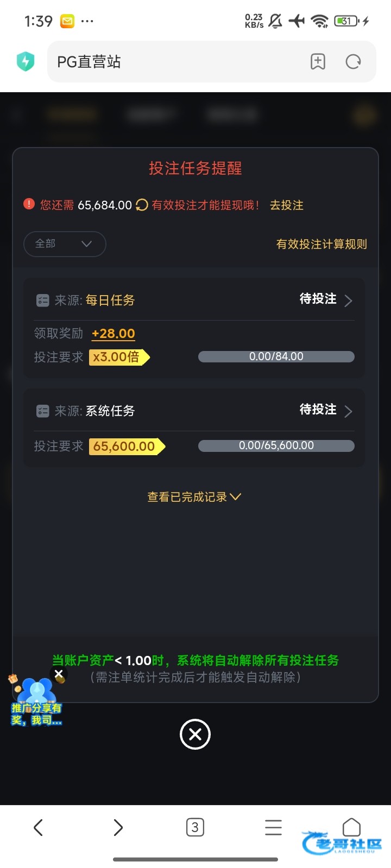The width and height of the screenshot is (391, 868).
Task: Add the page to bookmarks
Action: [318, 62]
